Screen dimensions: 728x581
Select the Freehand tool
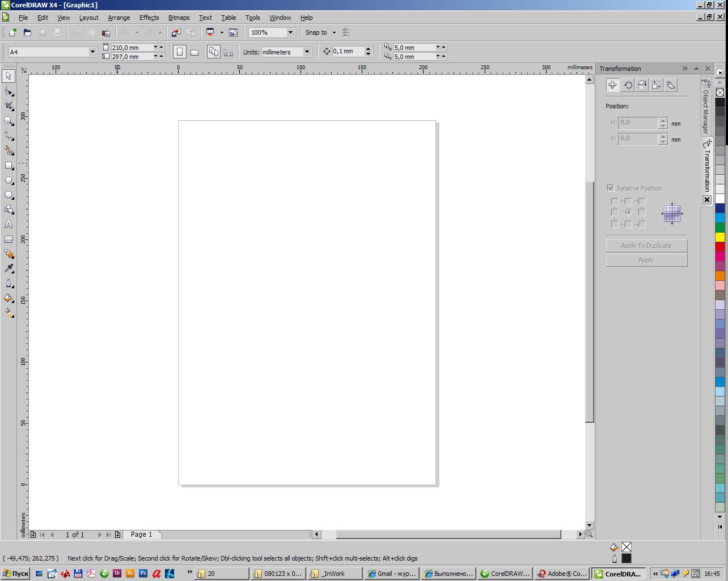(x=9, y=136)
